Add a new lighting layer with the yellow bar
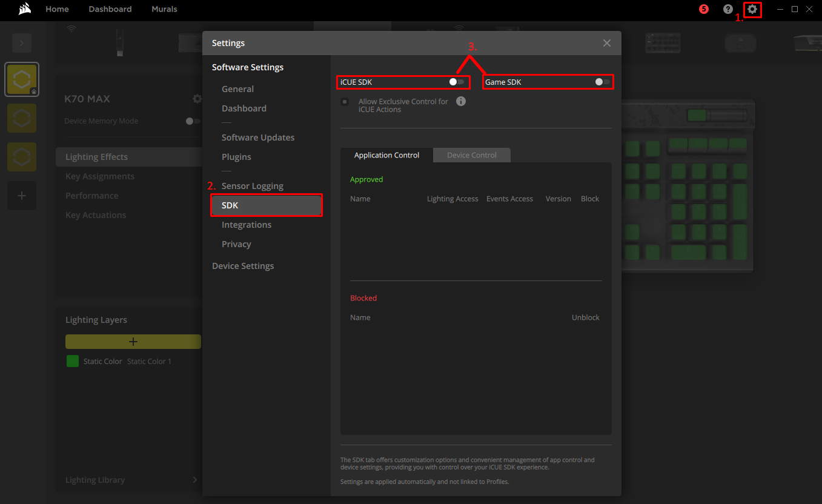The width and height of the screenshot is (822, 504). 133,341
